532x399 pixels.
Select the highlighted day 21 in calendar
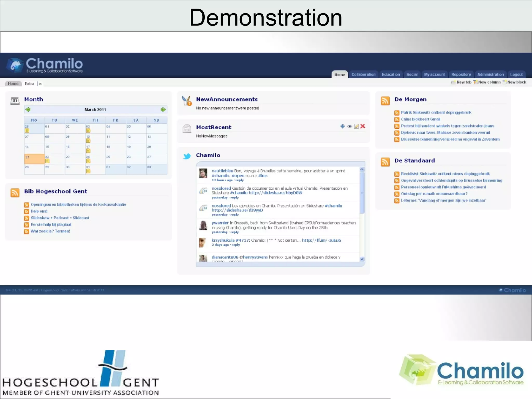34,159
